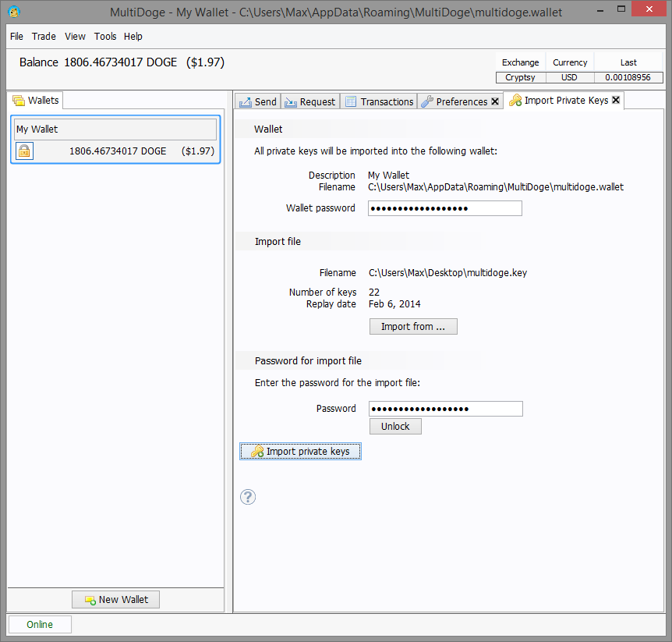Minimize the MultiDoge window
The width and height of the screenshot is (672, 642).
(x=600, y=10)
